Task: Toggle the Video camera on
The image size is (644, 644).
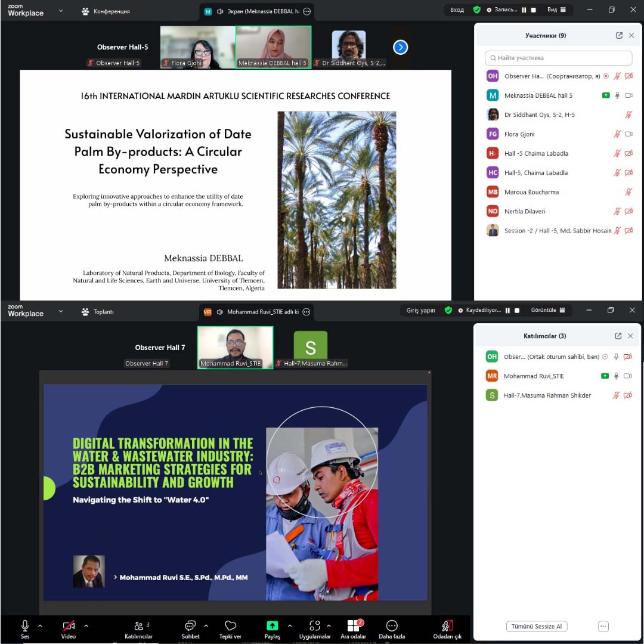Action: click(x=69, y=626)
